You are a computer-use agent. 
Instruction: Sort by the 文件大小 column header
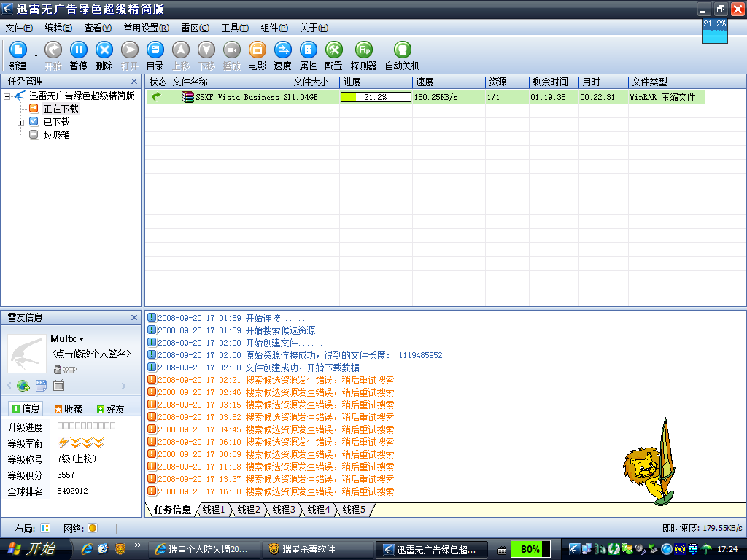pyautogui.click(x=314, y=82)
